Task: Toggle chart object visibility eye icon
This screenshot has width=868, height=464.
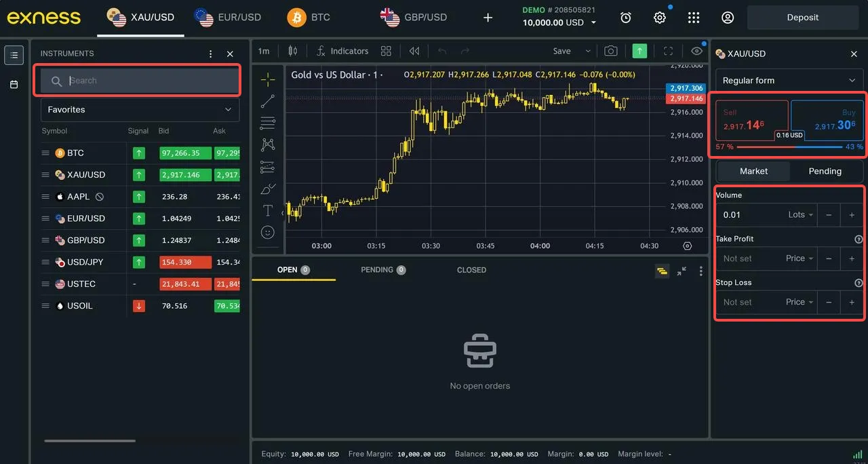Action: pyautogui.click(x=696, y=51)
